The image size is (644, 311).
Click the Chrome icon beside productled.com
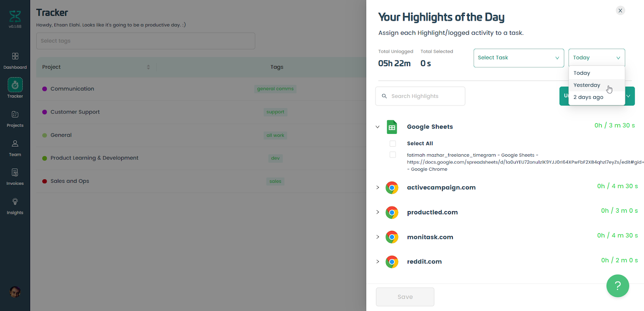point(392,212)
